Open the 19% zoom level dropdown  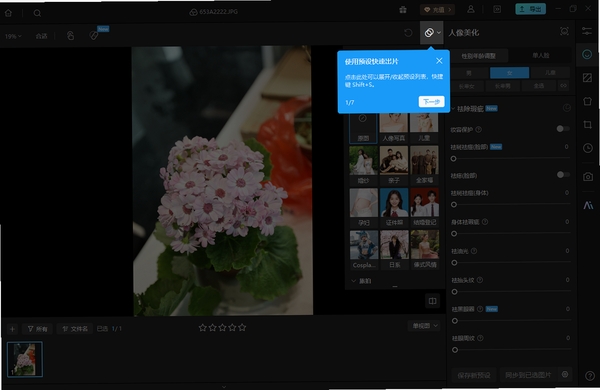click(x=13, y=36)
